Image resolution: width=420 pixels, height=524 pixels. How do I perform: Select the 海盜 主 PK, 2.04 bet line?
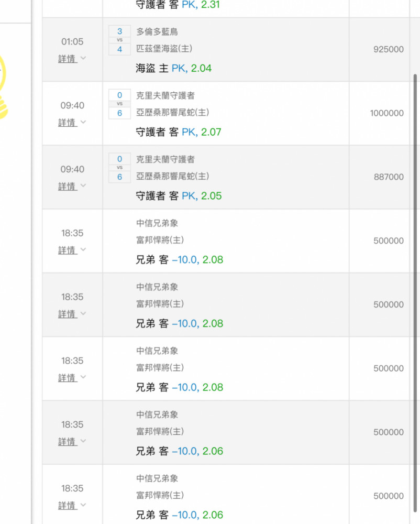pos(173,68)
